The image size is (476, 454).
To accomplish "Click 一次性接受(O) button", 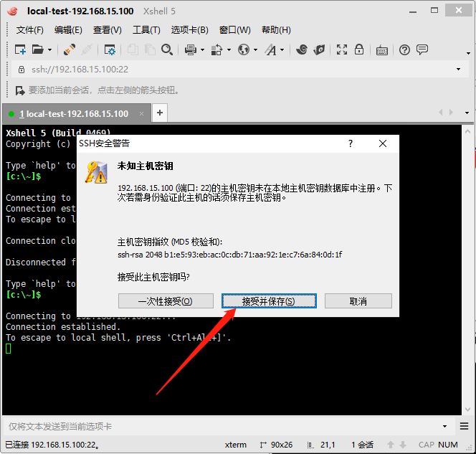I will click(x=166, y=301).
